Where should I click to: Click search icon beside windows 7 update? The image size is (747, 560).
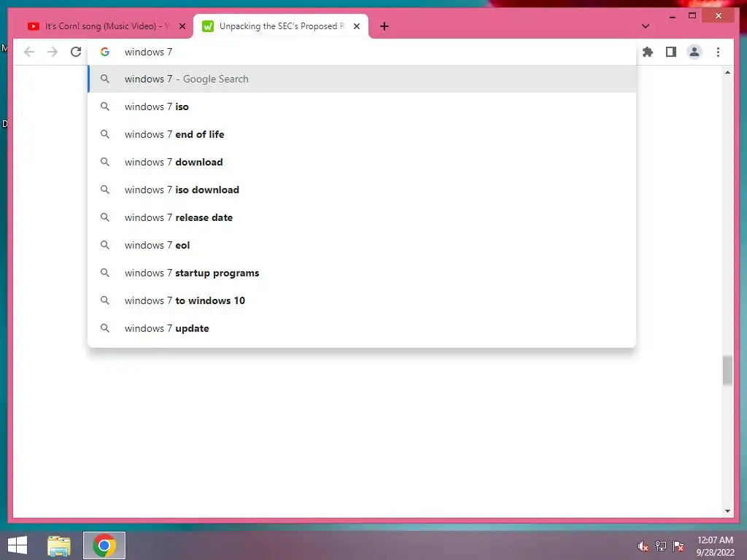click(105, 328)
